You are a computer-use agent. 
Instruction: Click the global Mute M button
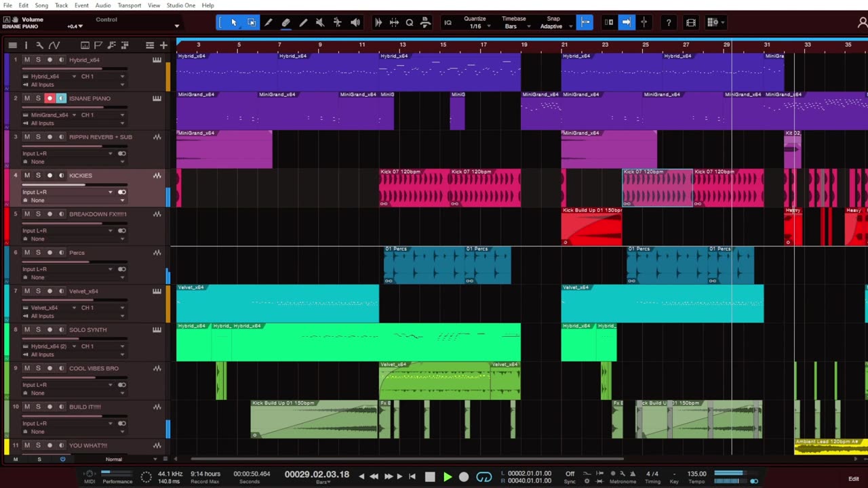[x=16, y=460]
